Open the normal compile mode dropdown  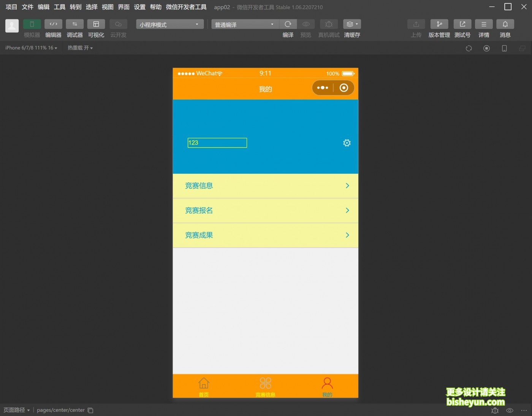click(245, 24)
